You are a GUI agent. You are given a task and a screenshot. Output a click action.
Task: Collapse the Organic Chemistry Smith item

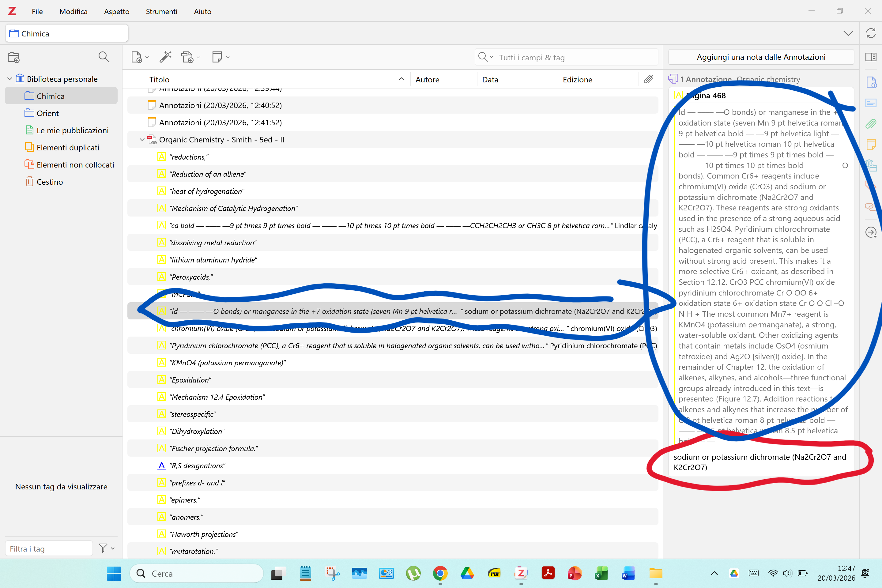coord(142,140)
